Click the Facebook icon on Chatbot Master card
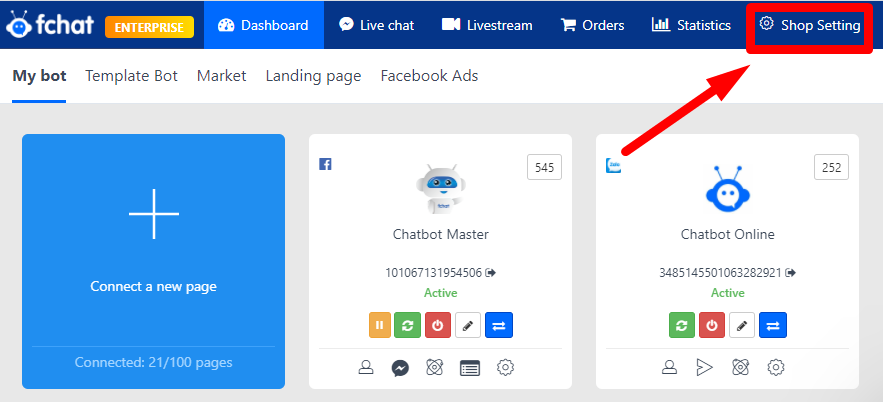The image size is (883, 402). pos(325,164)
